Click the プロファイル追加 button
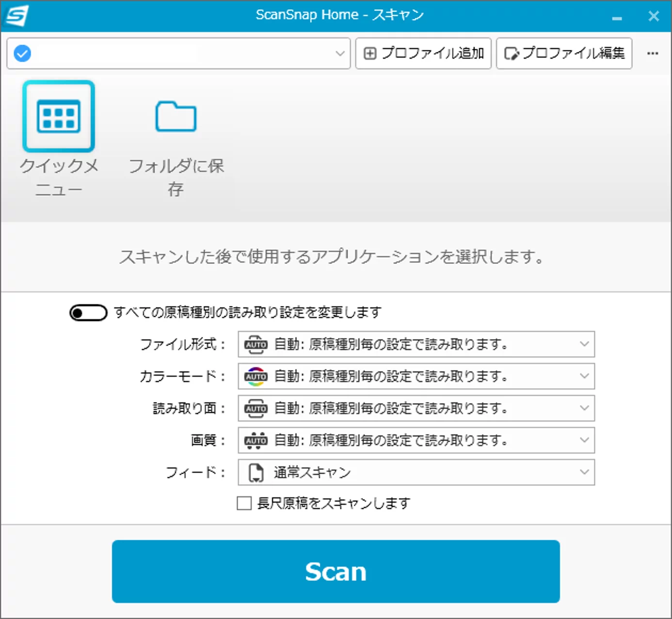The height and width of the screenshot is (619, 672). tap(423, 53)
